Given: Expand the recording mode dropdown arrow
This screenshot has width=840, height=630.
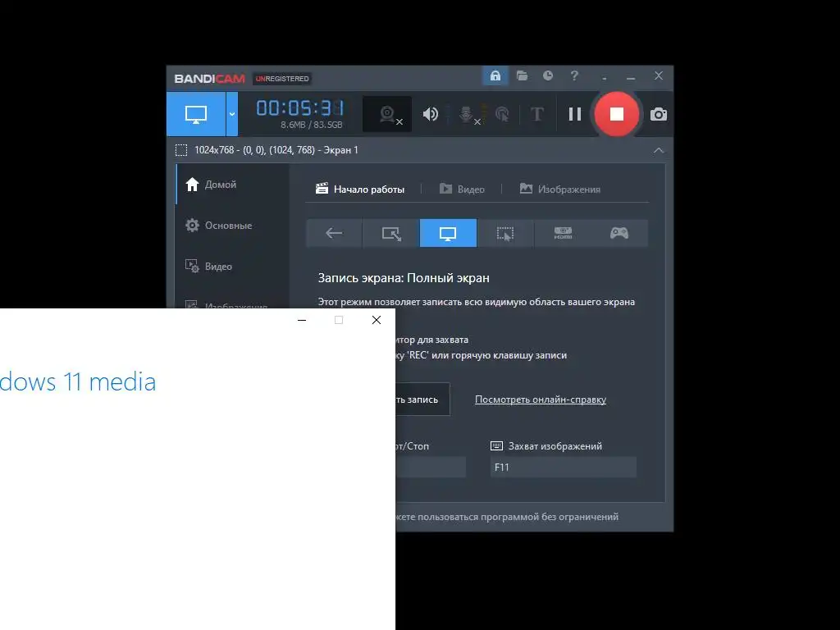Looking at the screenshot, I should click(232, 114).
